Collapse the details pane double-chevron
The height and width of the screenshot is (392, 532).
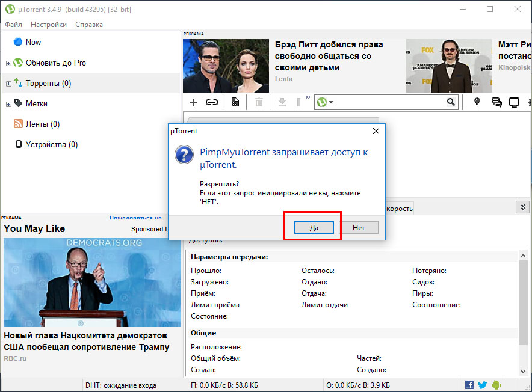(523, 207)
